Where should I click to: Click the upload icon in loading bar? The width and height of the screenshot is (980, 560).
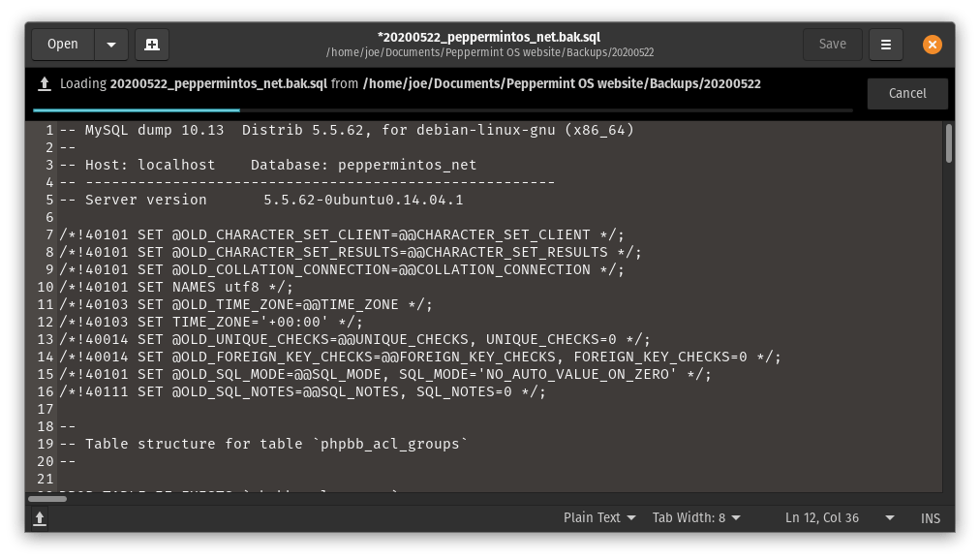[45, 83]
